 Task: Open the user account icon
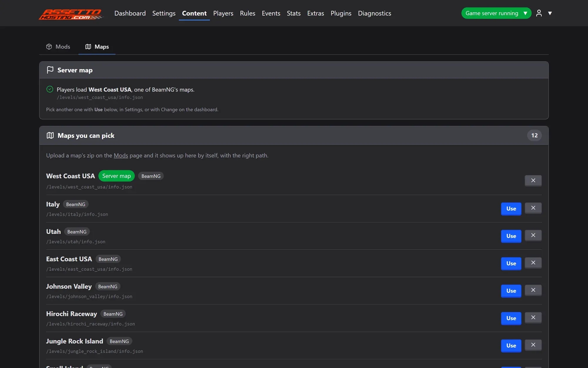(x=539, y=13)
